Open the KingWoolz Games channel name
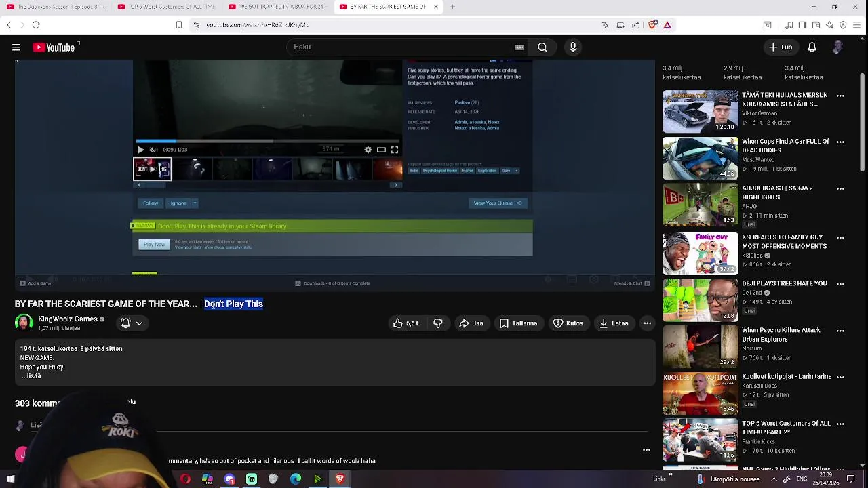 68,319
